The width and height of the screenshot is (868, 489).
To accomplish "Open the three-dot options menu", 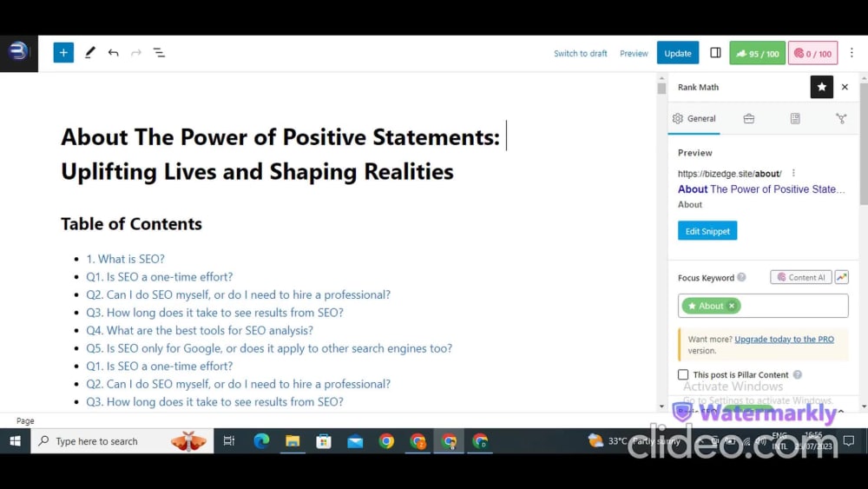I will point(852,53).
